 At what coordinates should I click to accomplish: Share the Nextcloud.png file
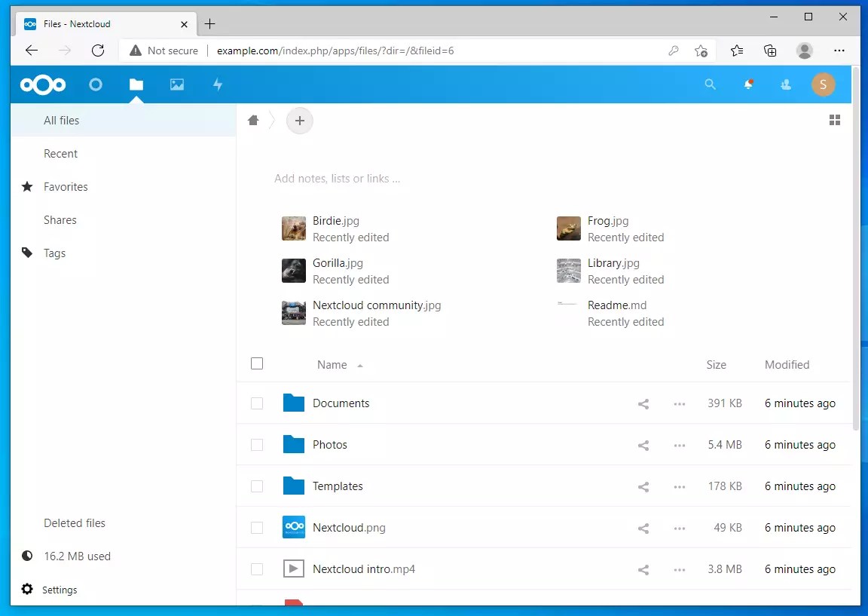(643, 529)
